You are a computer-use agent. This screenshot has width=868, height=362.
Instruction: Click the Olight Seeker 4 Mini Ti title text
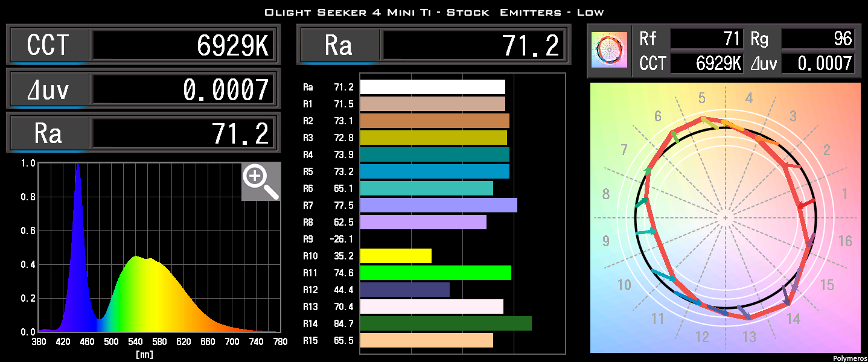[x=433, y=11]
